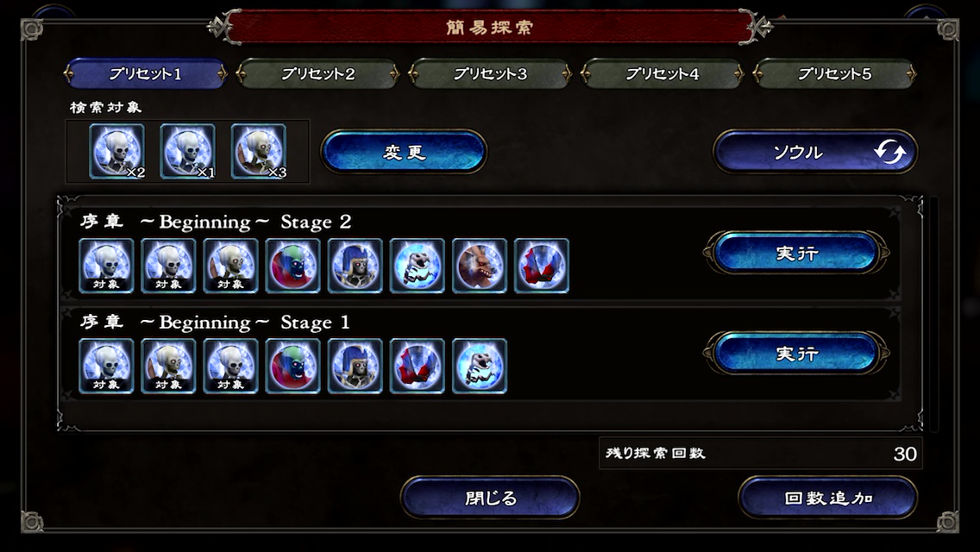This screenshot has width=980, height=552.
Task: Click the brown werewolf soul icon in Stage 2
Action: (480, 266)
